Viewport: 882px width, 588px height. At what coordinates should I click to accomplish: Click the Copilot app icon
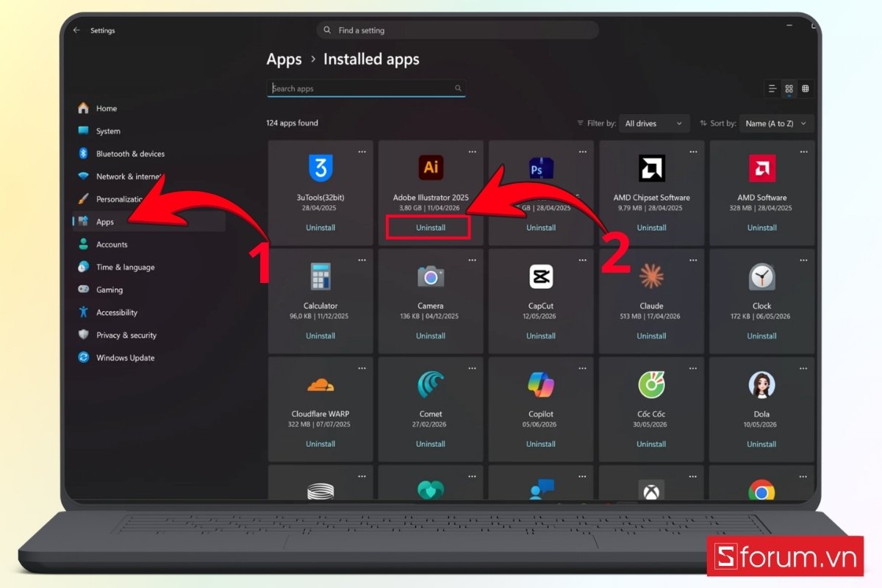[x=541, y=384]
